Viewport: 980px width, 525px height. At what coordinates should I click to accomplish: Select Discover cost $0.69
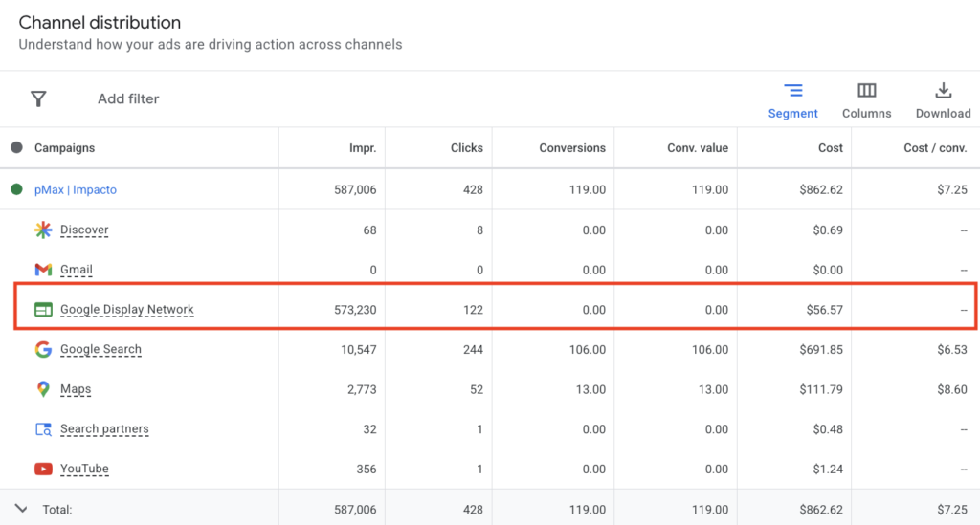(x=828, y=230)
